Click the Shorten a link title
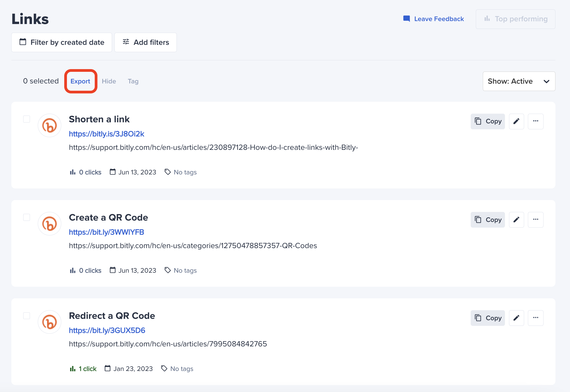570x392 pixels. (99, 119)
